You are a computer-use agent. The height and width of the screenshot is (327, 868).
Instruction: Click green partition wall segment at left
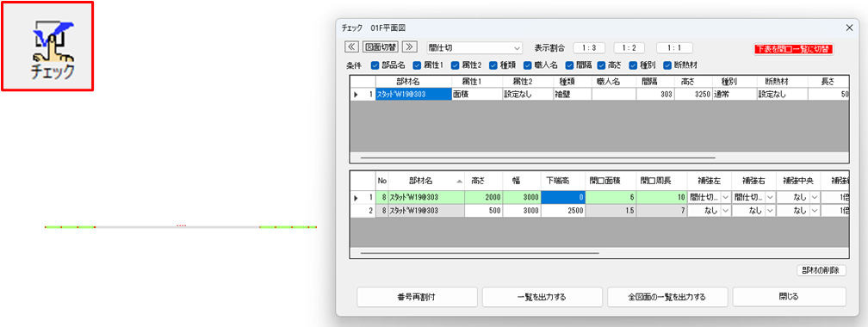coord(70,227)
